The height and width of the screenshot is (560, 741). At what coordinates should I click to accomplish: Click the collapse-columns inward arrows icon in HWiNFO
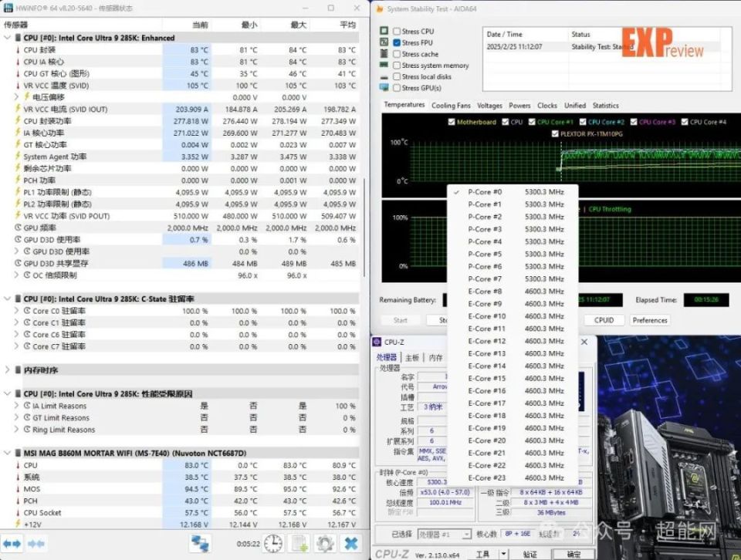36,544
